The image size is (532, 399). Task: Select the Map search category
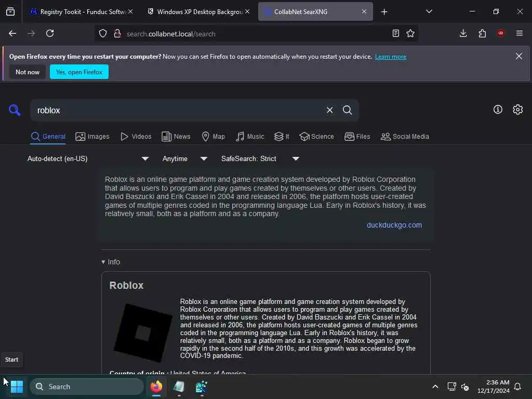tap(213, 137)
